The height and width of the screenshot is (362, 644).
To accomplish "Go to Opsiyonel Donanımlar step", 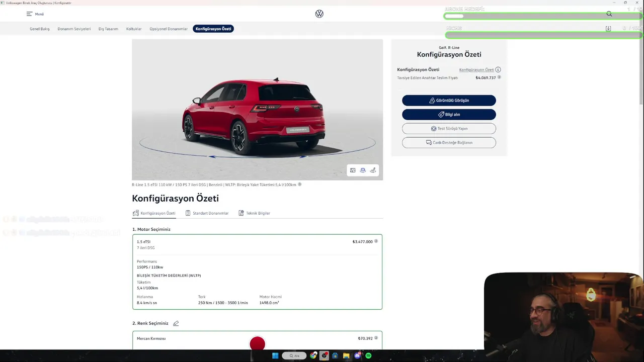I will 169,29.
